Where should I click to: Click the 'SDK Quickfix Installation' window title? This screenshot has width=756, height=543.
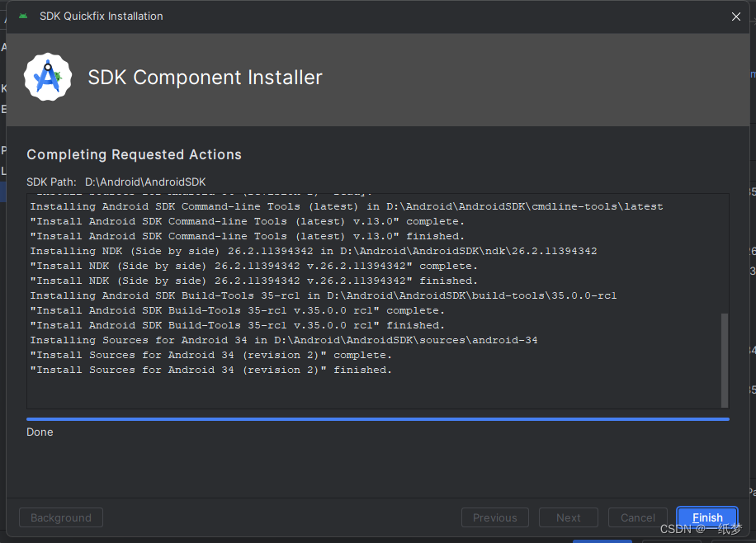(102, 16)
